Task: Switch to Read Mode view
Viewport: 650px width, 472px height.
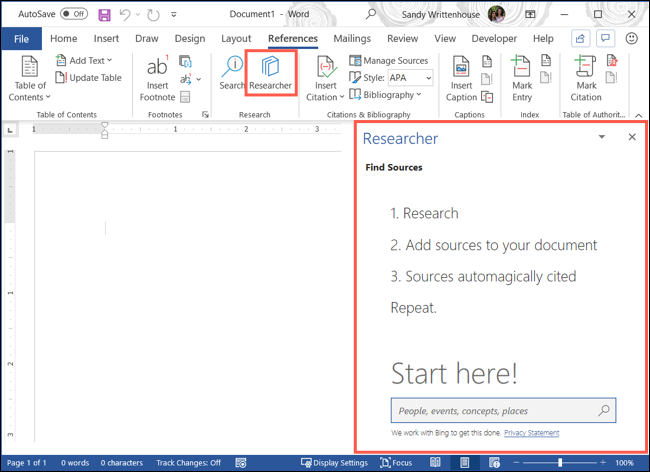Action: click(435, 462)
